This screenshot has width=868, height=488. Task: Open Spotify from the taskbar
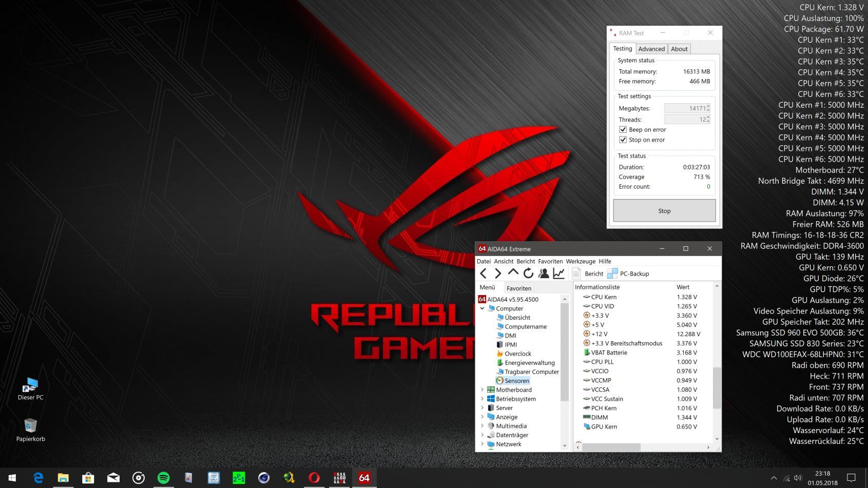pyautogui.click(x=163, y=478)
